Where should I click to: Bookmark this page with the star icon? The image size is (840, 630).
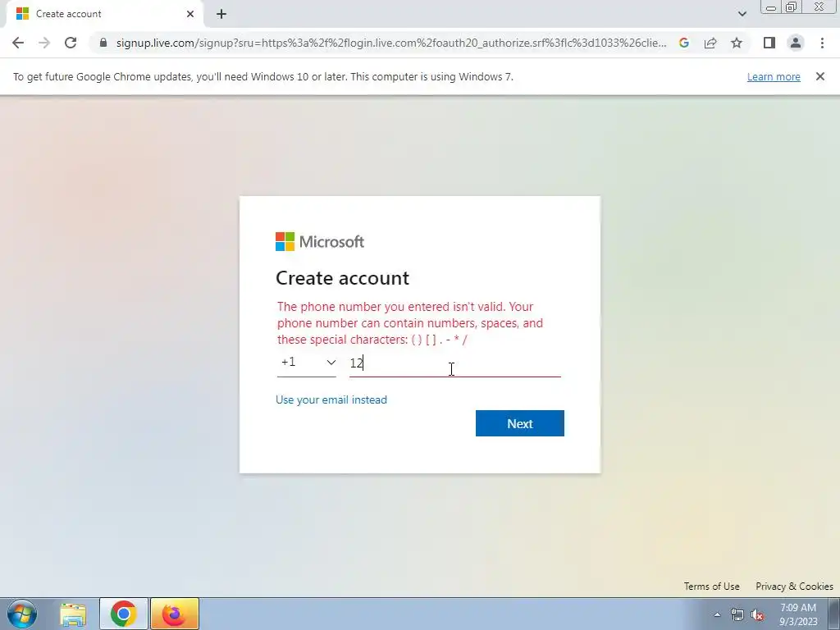[x=737, y=43]
